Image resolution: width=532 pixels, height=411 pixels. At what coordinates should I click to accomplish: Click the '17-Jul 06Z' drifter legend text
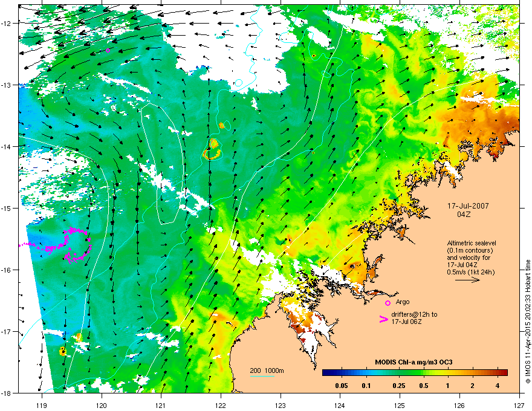[406, 322]
